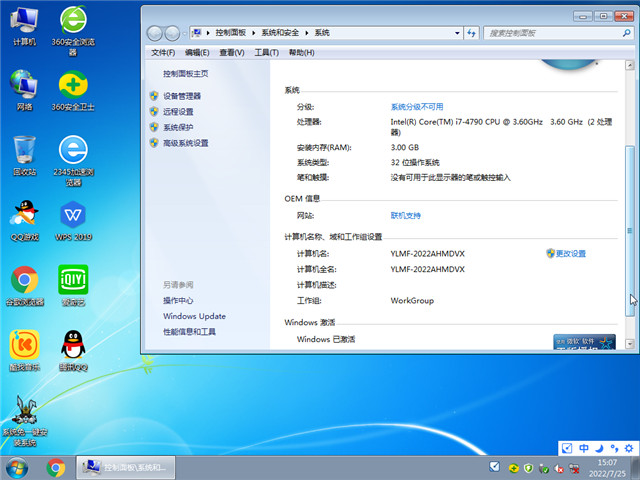Select the 回收站 recycle bin icon
This screenshot has height=480, width=640.
[24, 156]
